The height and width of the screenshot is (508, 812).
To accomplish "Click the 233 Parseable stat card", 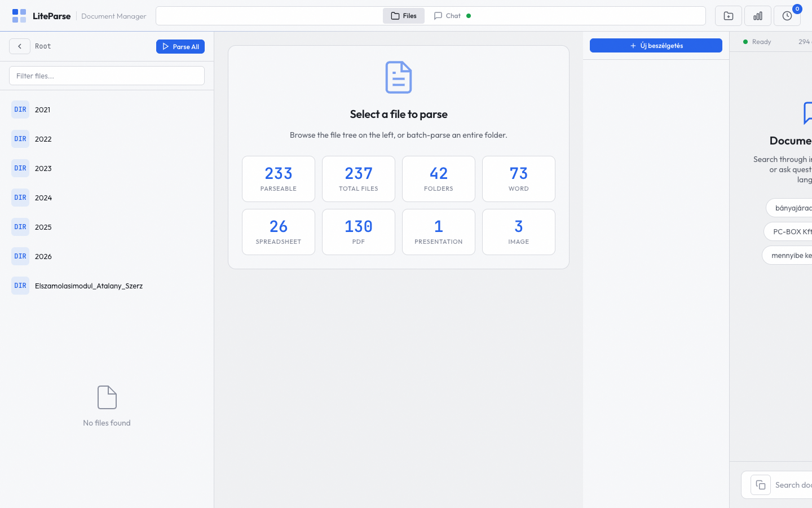I will click(279, 179).
